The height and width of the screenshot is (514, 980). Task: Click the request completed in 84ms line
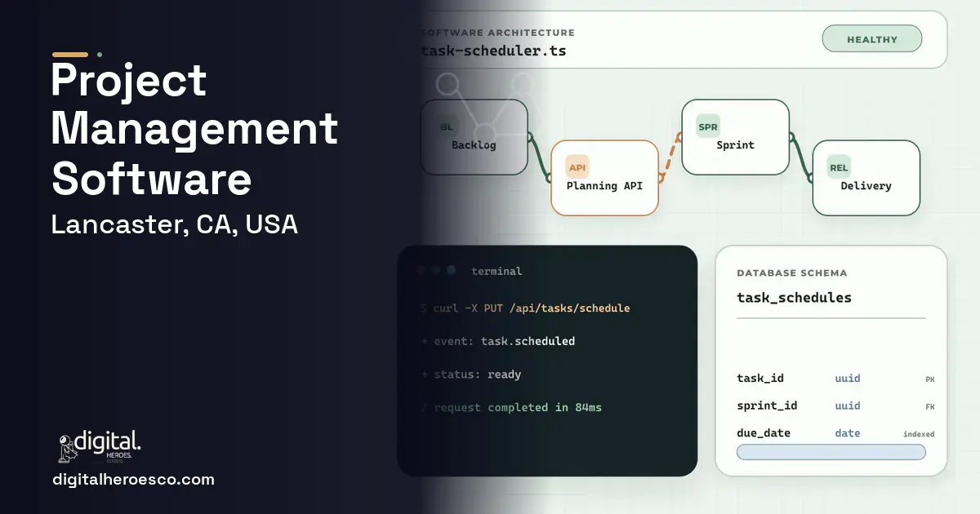510,407
